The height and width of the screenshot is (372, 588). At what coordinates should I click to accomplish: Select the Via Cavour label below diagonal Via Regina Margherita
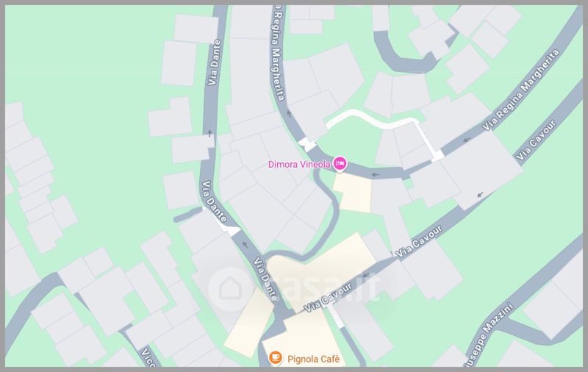click(x=537, y=140)
